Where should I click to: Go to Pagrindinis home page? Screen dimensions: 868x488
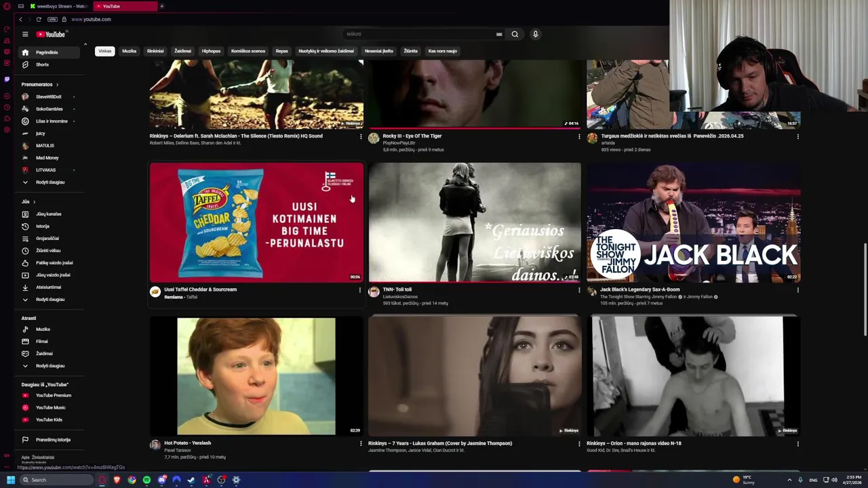pyautogui.click(x=49, y=52)
